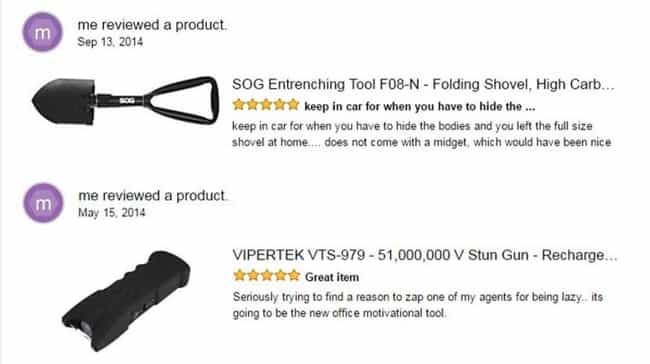Click 'me reviewed a product' above Sep 13, 2014
The width and height of the screenshot is (650, 364).
[x=152, y=25]
